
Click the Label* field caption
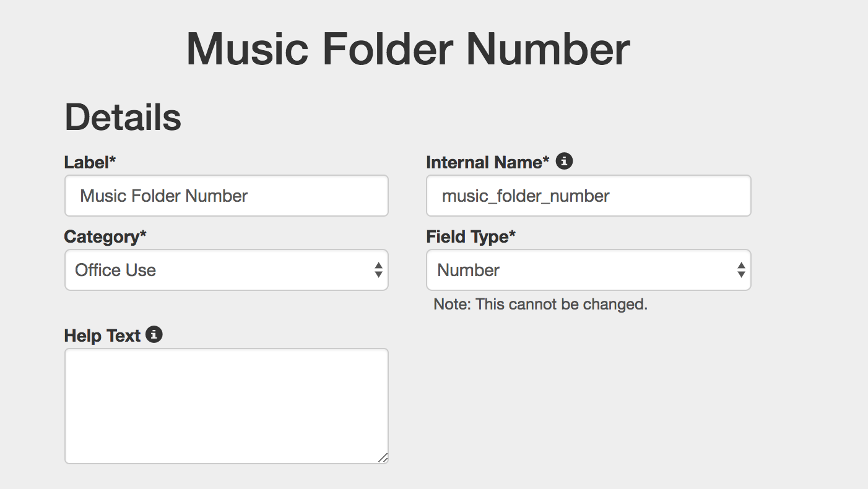[90, 162]
